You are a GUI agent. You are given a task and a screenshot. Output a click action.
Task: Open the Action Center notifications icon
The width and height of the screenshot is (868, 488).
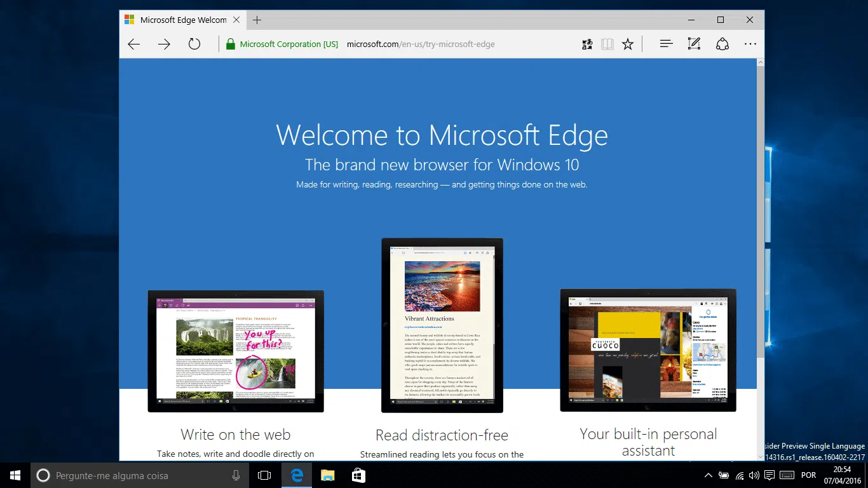point(770,475)
